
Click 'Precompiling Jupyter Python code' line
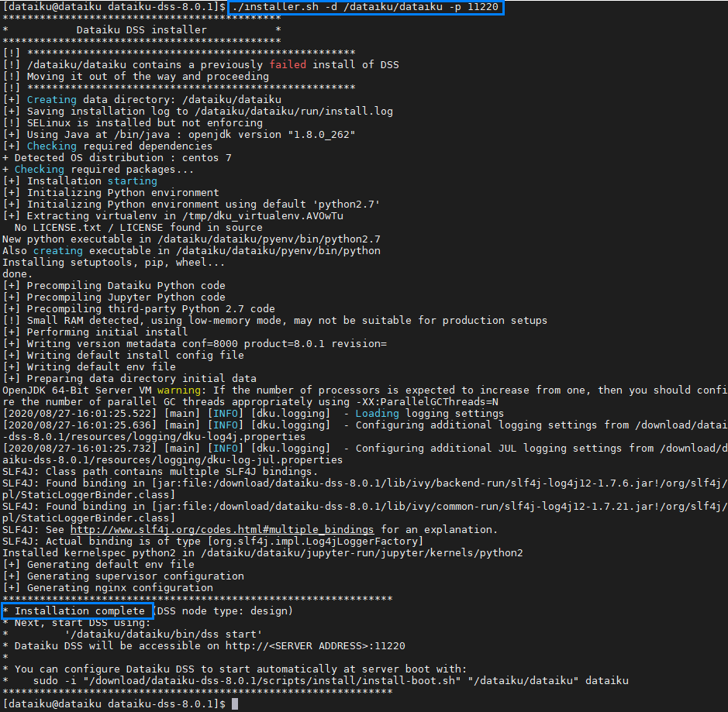click(x=114, y=297)
